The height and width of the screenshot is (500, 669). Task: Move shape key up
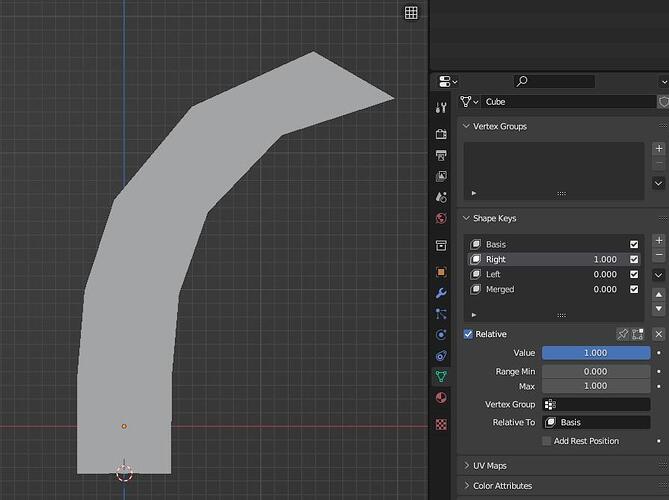coord(659,294)
